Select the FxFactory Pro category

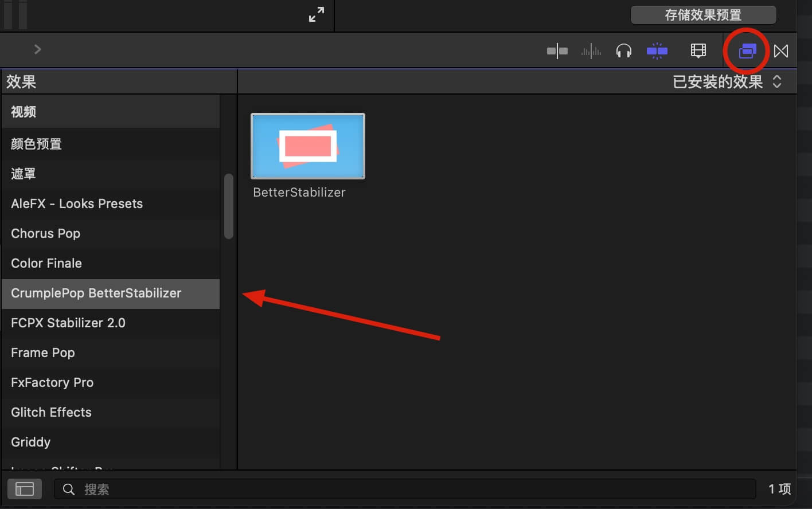pyautogui.click(x=111, y=382)
